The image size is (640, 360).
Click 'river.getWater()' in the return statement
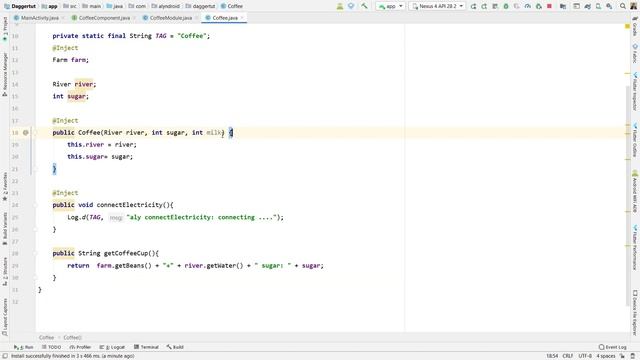click(215, 266)
